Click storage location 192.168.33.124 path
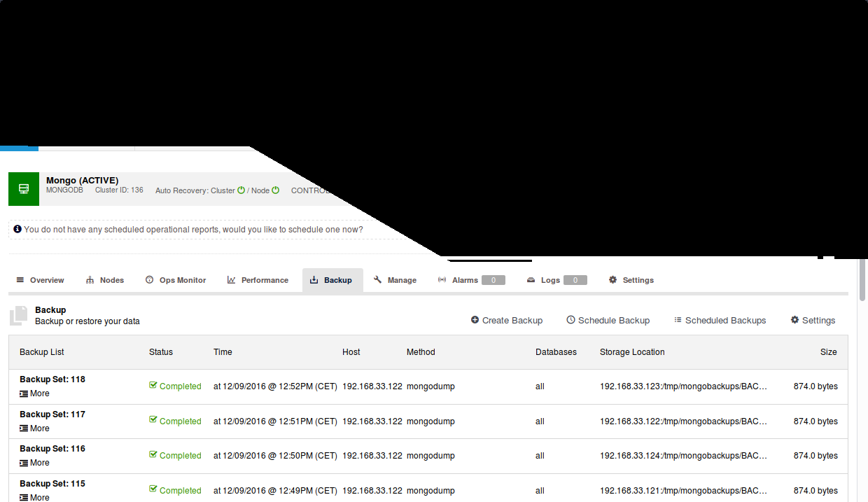Image resolution: width=868 pixels, height=502 pixels. 683,456
